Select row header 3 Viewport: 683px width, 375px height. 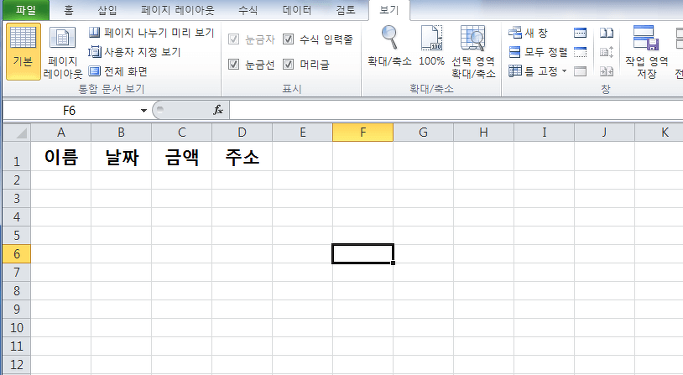pos(17,199)
